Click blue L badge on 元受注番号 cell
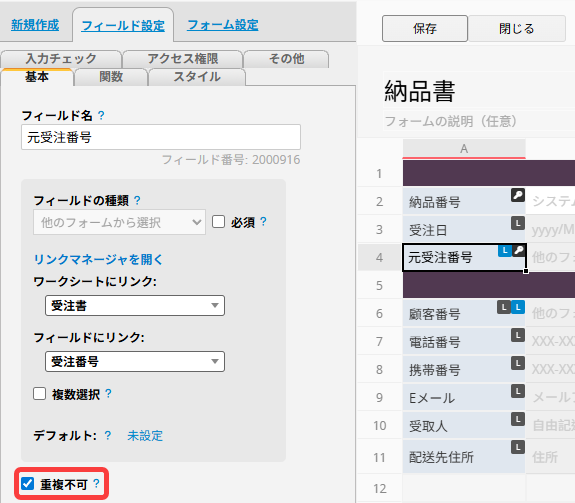Screen dimensions: 575x503 click(x=505, y=250)
